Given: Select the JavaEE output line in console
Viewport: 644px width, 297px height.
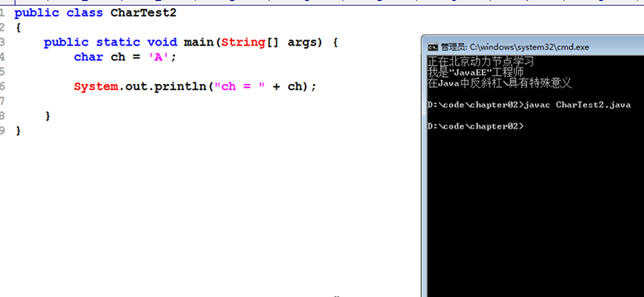Looking at the screenshot, I should [x=476, y=73].
